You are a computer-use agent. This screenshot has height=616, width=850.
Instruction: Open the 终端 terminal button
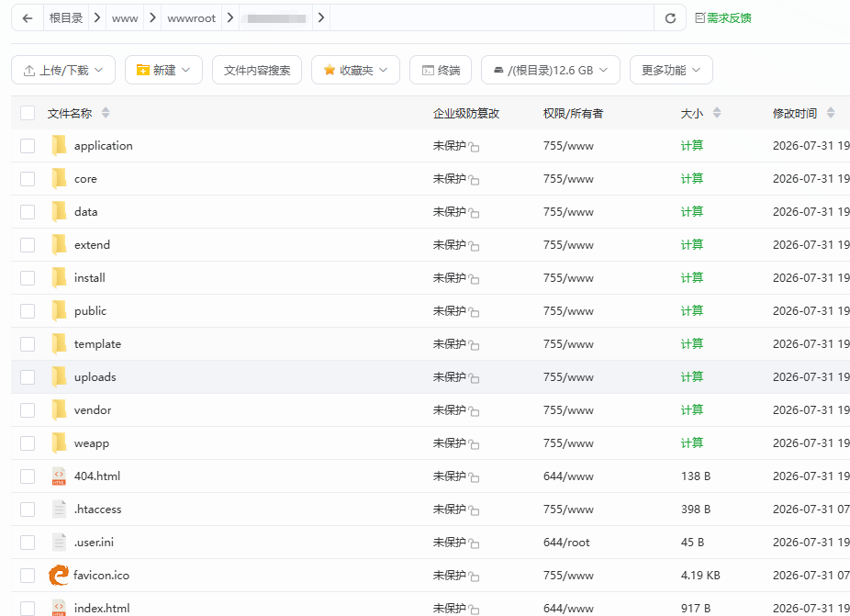[441, 70]
